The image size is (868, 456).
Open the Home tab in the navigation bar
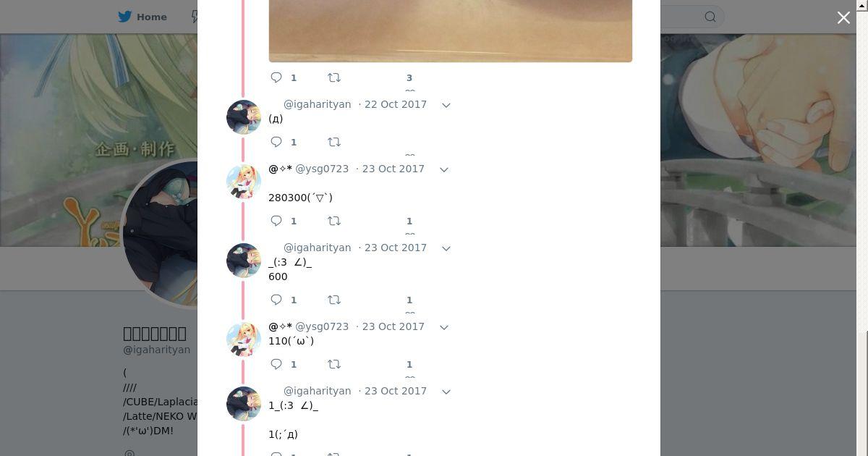143,17
